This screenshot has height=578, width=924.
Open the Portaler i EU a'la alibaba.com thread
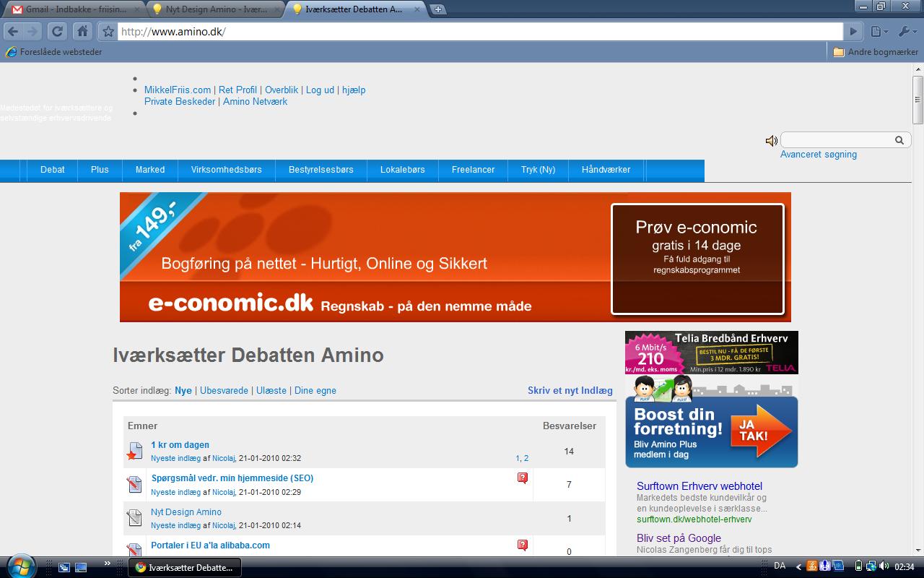(210, 545)
